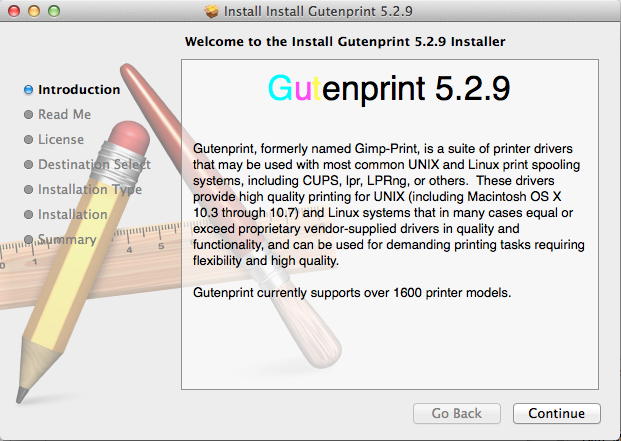The height and width of the screenshot is (441, 621).
Task: Click the window title Install Gutenprint 5.2.9
Action: [x=318, y=11]
